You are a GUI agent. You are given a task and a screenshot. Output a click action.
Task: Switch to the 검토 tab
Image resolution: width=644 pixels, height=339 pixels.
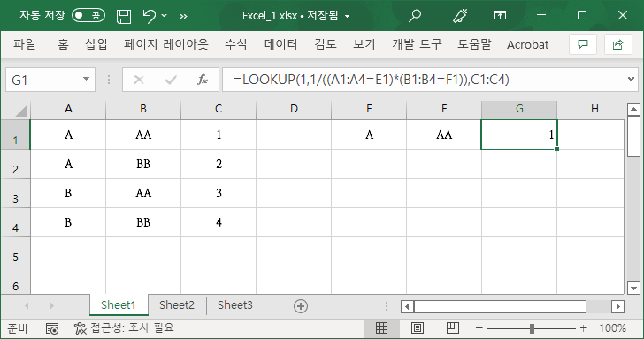click(x=326, y=44)
